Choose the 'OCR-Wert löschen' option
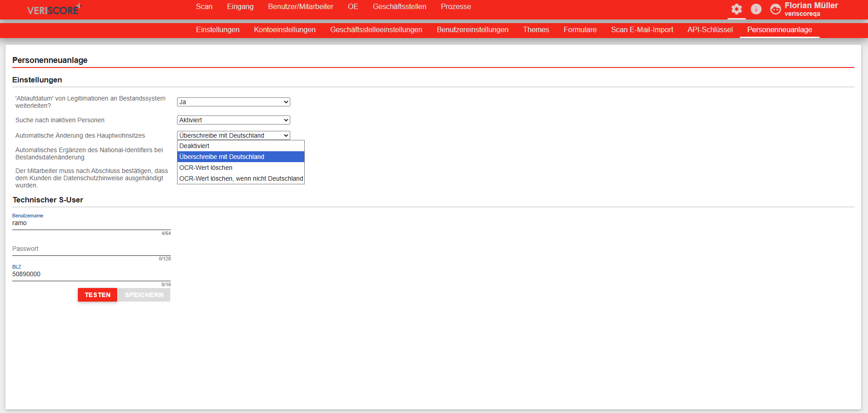The image size is (868, 413). click(x=240, y=168)
